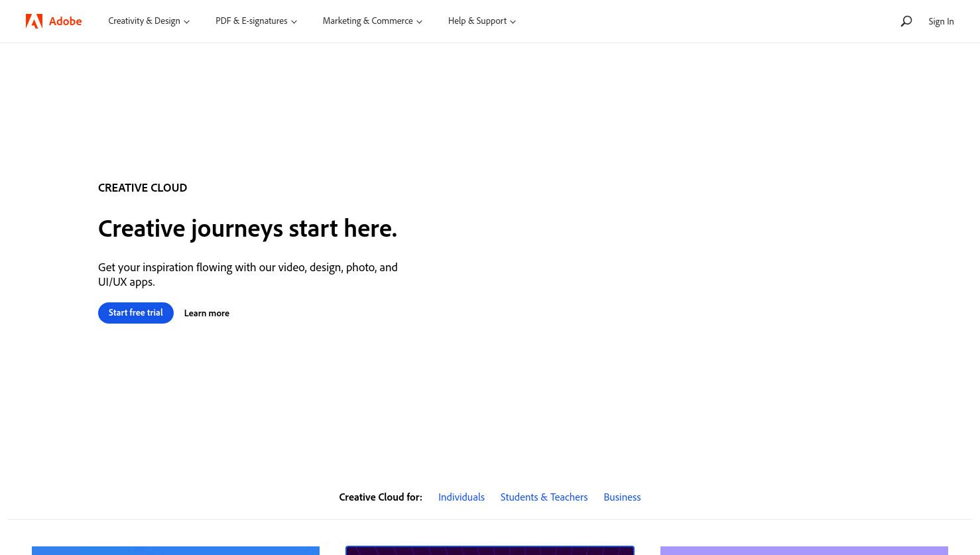
Task: Expand the Creativity & Design menu
Action: (x=149, y=21)
